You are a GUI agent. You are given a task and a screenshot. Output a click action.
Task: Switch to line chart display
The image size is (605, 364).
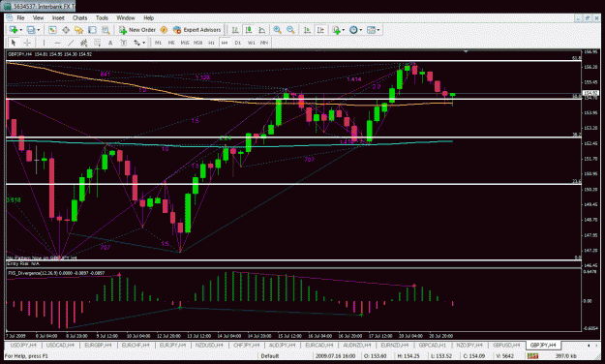tap(262, 30)
